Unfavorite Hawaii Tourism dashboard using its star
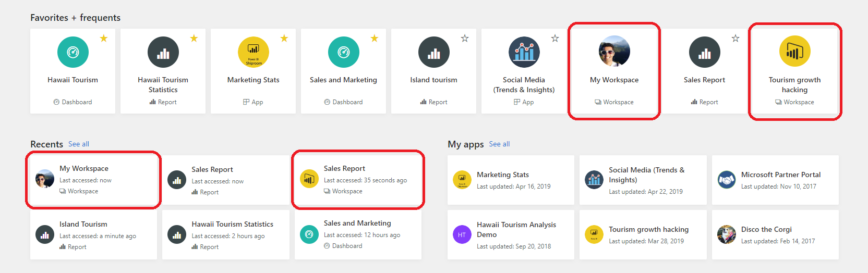868x273 pixels. 104,38
